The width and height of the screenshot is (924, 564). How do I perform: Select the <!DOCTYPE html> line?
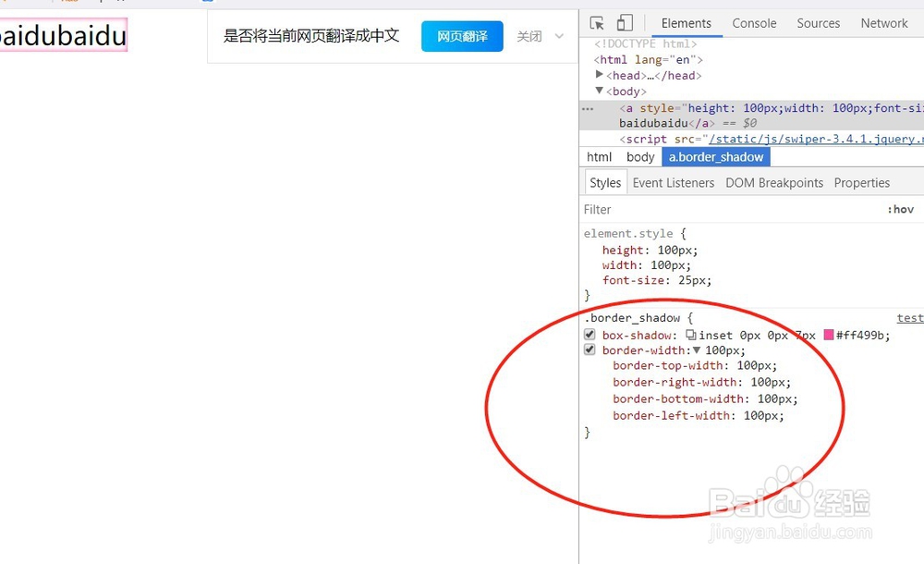pos(645,43)
